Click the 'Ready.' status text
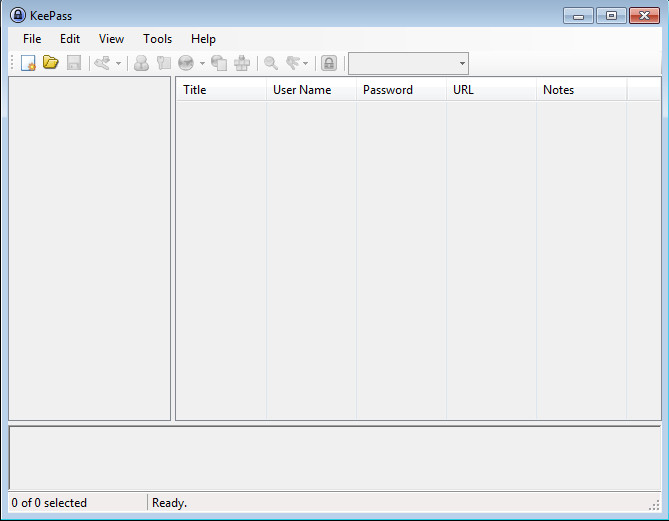 coord(169,503)
